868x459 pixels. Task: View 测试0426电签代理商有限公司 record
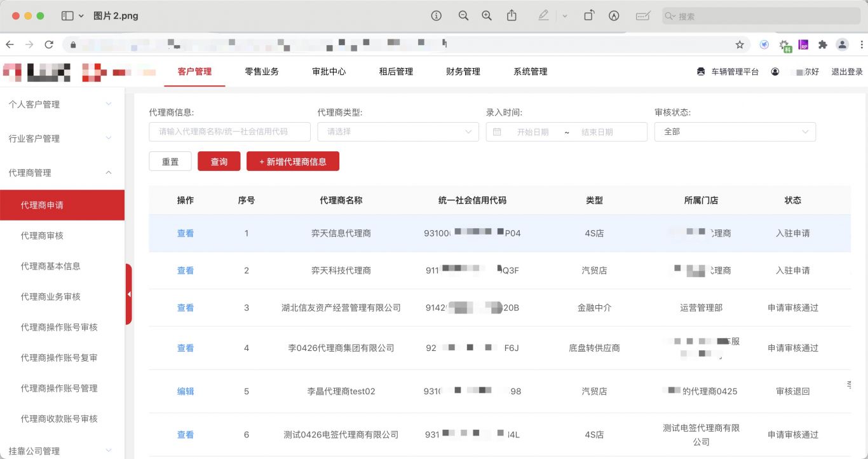[186, 435]
